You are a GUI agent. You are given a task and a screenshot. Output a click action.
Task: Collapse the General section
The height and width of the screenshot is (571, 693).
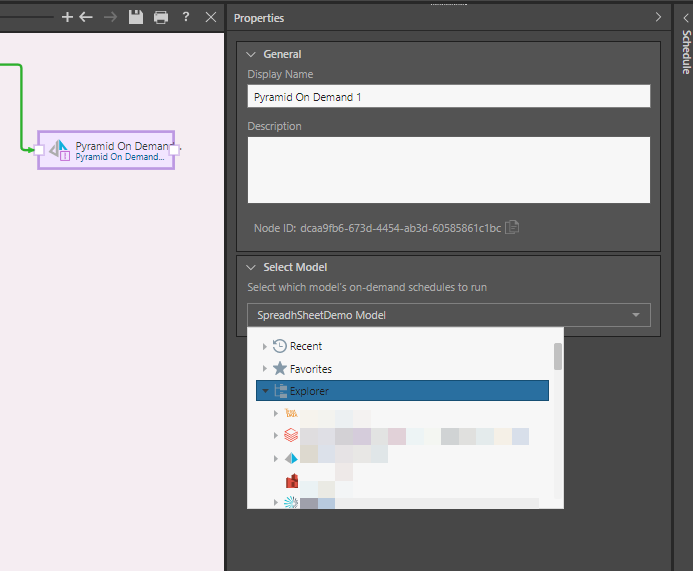251,54
